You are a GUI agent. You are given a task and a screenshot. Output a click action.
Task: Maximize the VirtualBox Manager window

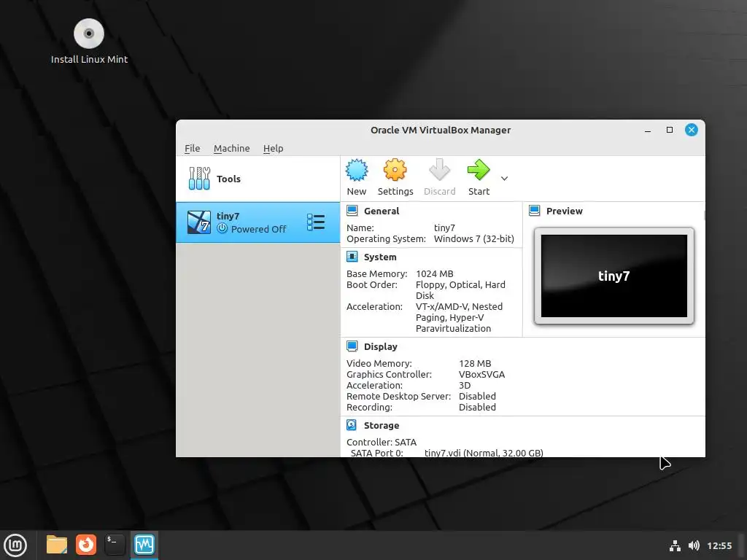click(670, 130)
